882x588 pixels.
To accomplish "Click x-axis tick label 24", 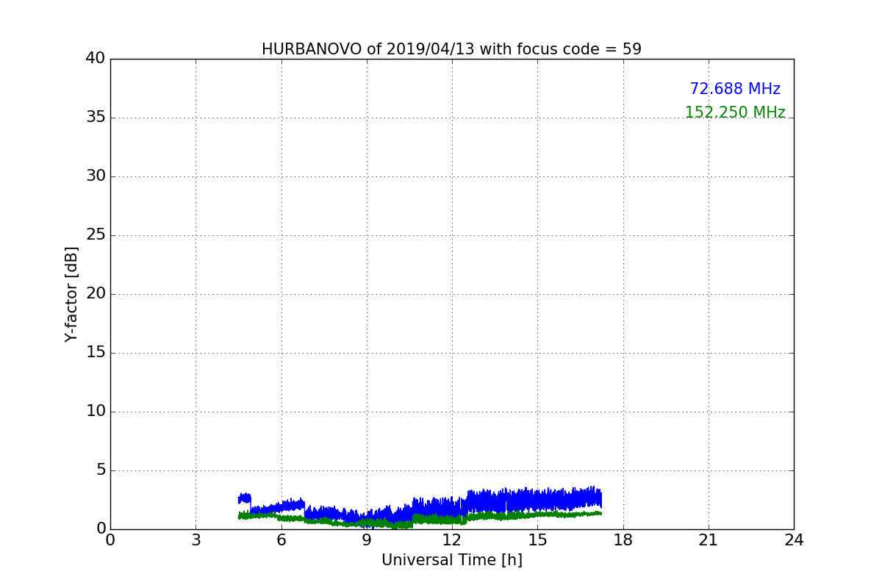I will 794,539.
